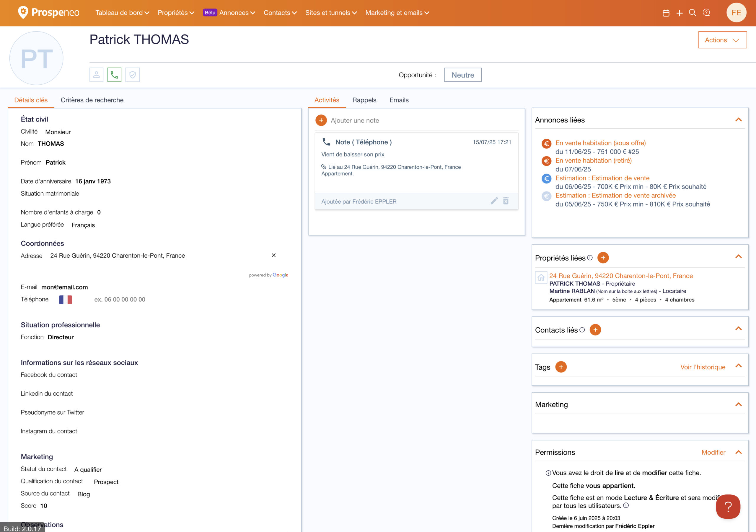Open the Sites et tunnels menu
This screenshot has height=532, width=756.
pos(331,13)
